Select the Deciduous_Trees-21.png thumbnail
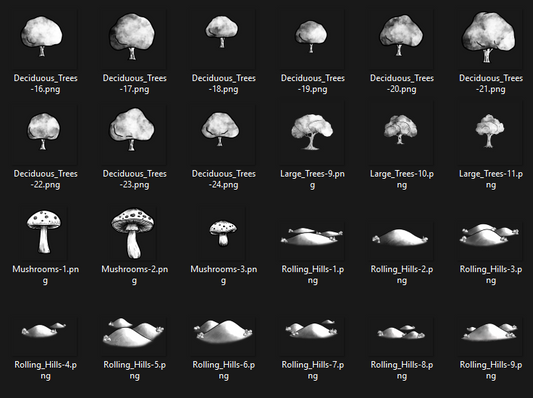Image resolution: width=533 pixels, height=398 pixels. coord(490,39)
